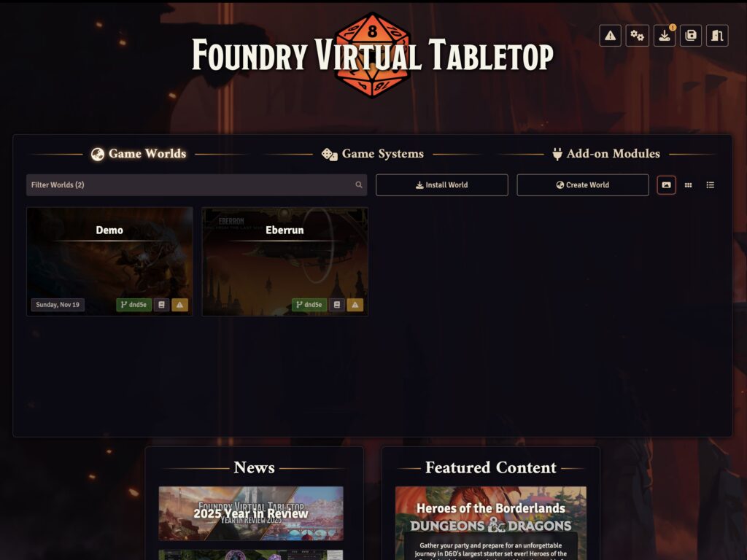Click the warning triangle on Demo world

coord(179,305)
